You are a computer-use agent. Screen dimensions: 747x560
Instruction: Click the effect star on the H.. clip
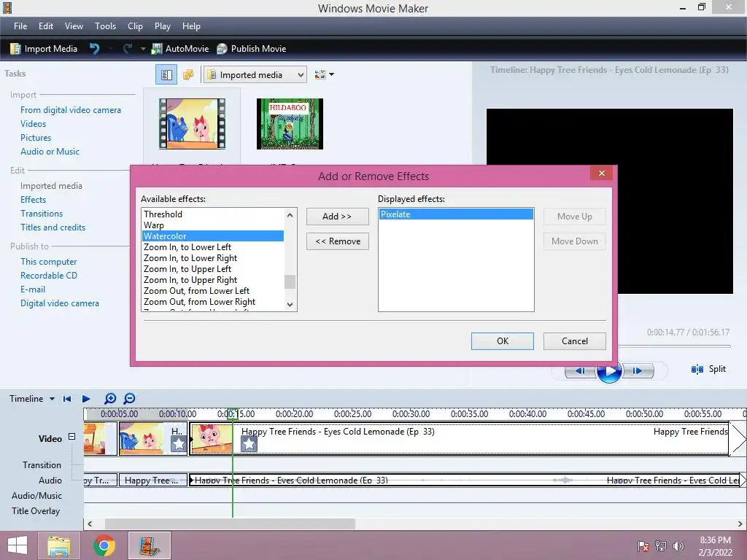pyautogui.click(x=179, y=444)
